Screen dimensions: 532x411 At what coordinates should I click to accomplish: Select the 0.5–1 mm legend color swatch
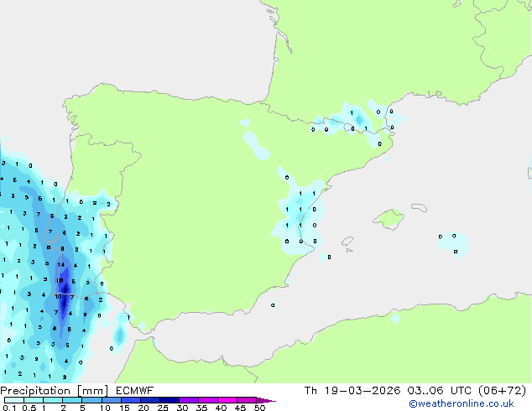pyautogui.click(x=34, y=400)
